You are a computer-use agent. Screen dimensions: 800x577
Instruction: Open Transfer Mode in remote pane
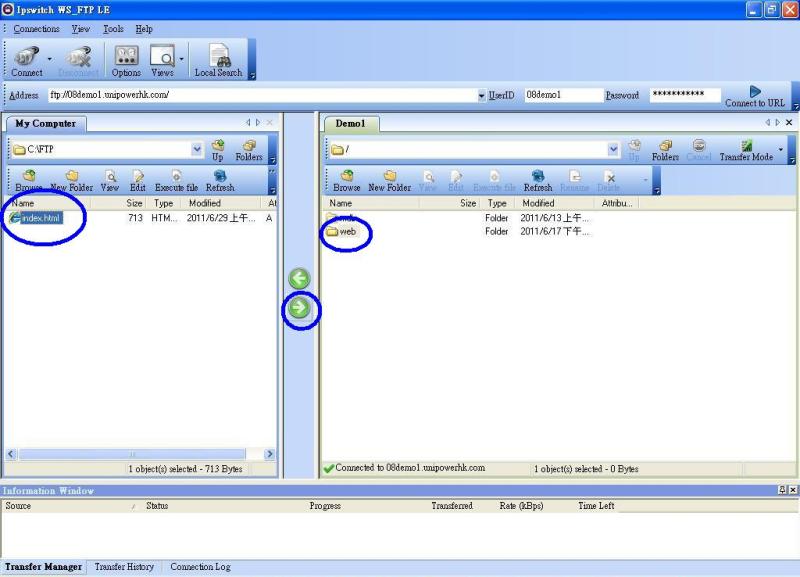pyautogui.click(x=746, y=150)
